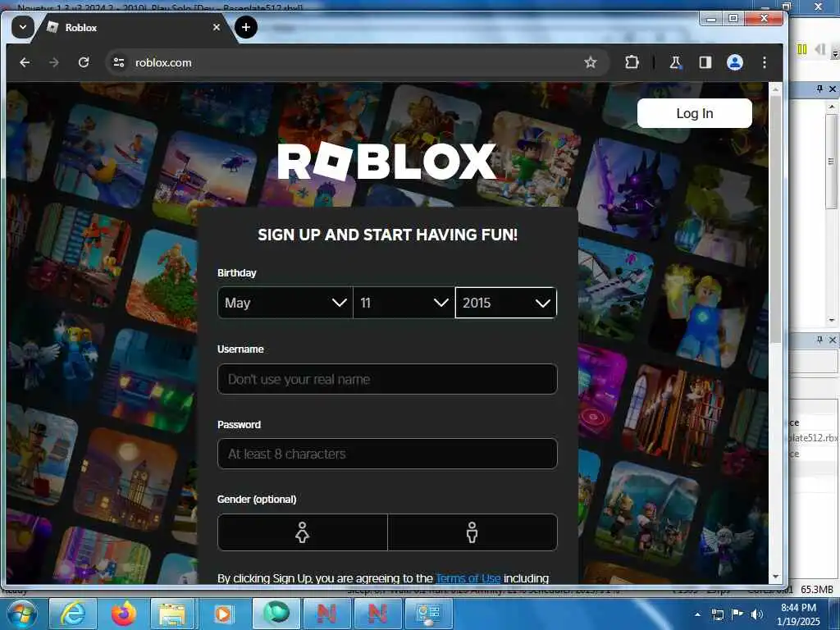Open the birthday day dropdown showing 11
This screenshot has height=630, width=840.
click(404, 303)
